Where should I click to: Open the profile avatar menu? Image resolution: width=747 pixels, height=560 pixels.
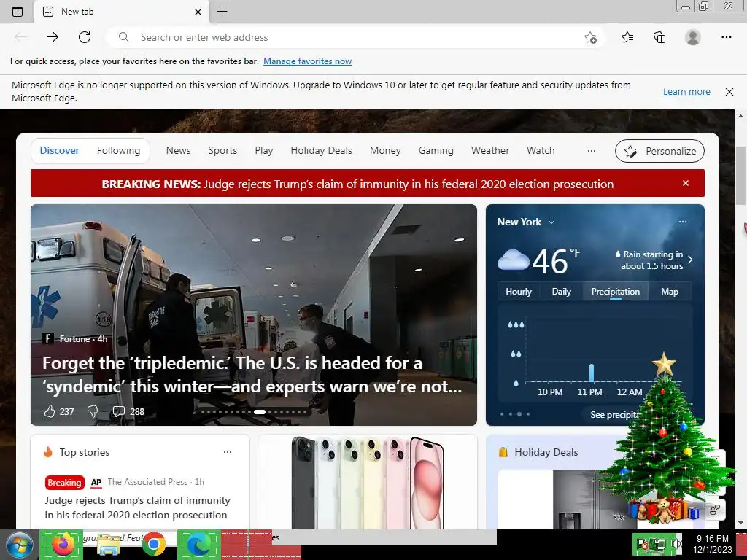(693, 37)
